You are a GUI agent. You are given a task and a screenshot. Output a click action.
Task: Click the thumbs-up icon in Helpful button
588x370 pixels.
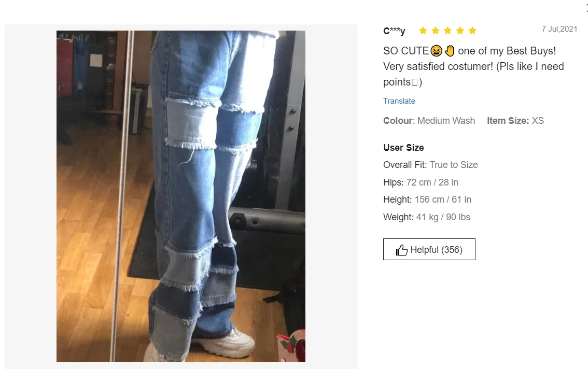pyautogui.click(x=402, y=250)
